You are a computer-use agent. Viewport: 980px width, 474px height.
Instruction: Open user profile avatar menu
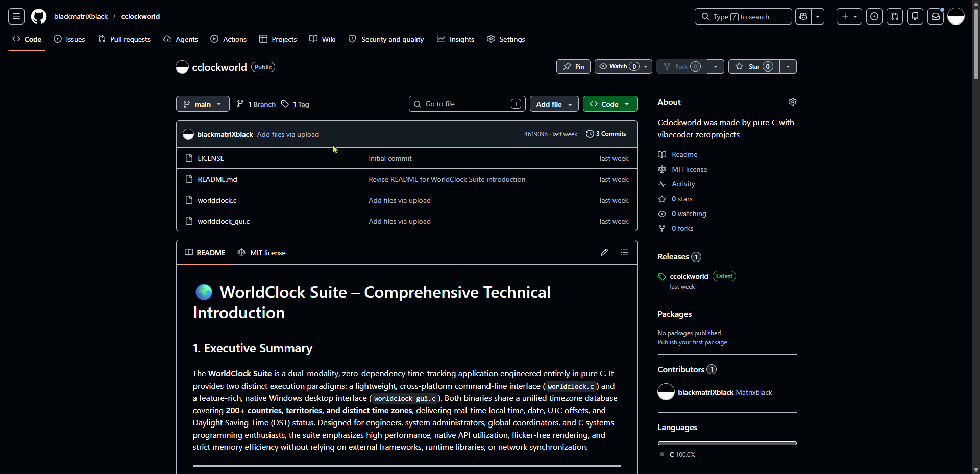point(956,16)
